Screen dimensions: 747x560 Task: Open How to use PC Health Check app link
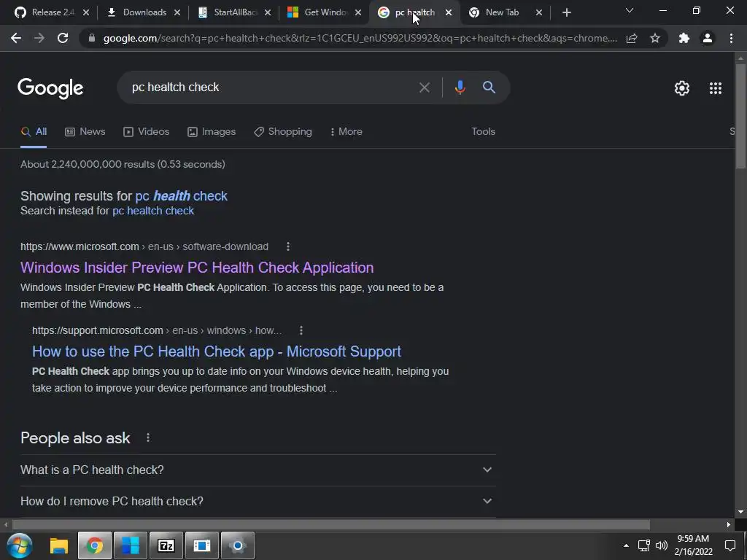(x=216, y=351)
